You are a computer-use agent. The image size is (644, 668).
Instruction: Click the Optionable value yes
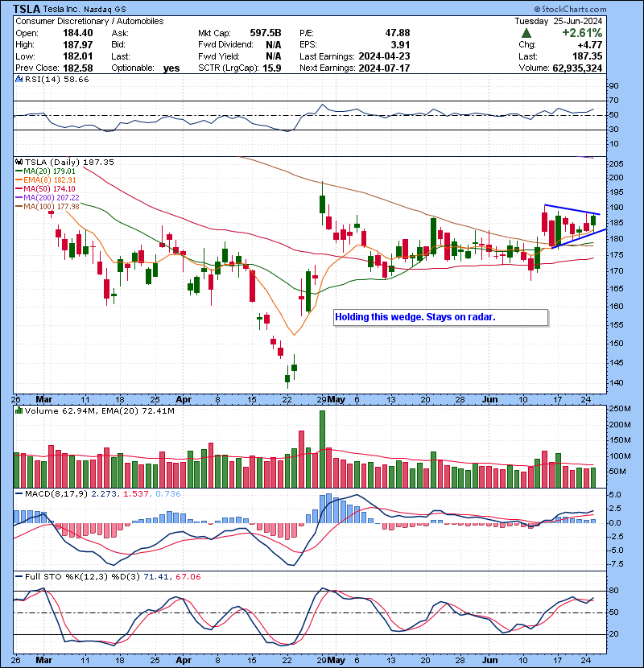(x=171, y=68)
